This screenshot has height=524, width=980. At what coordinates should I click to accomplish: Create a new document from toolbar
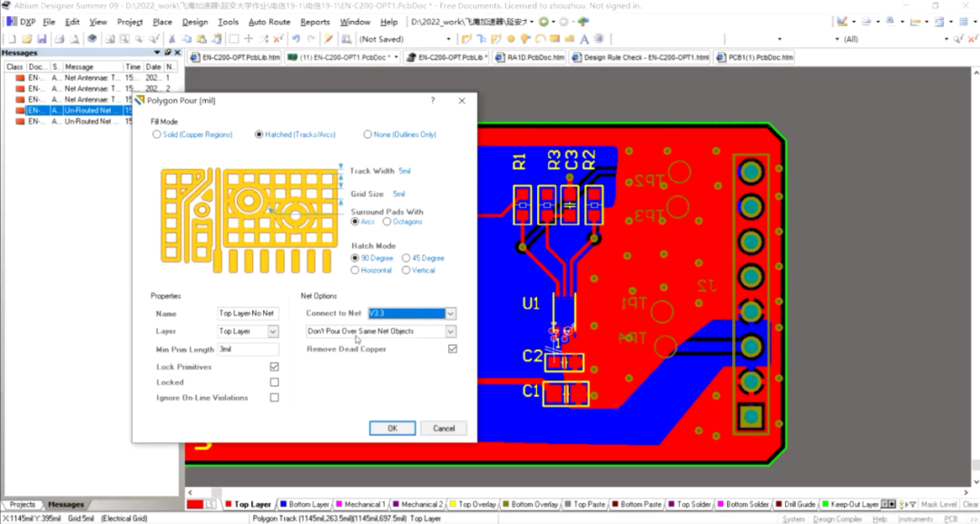pos(12,39)
